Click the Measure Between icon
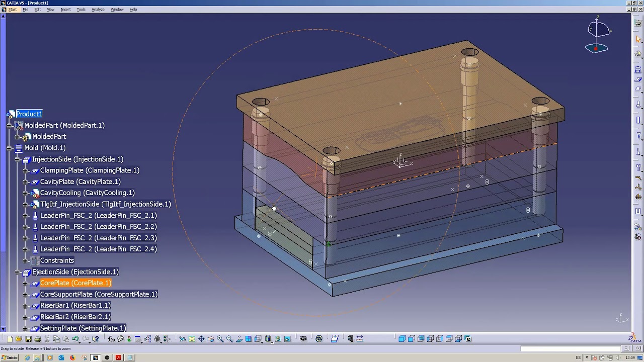The width and height of the screenshot is (644, 362). [360, 339]
